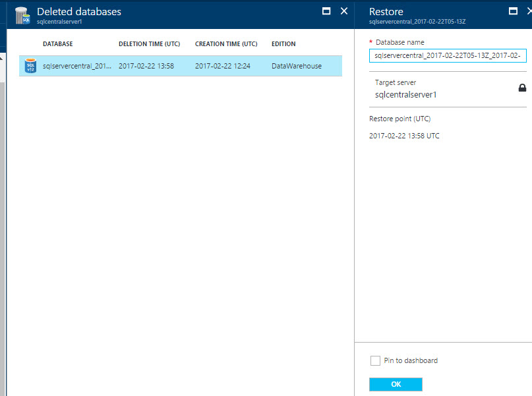Click the deletion time 2017-02-22 13:58 cell

coord(146,66)
